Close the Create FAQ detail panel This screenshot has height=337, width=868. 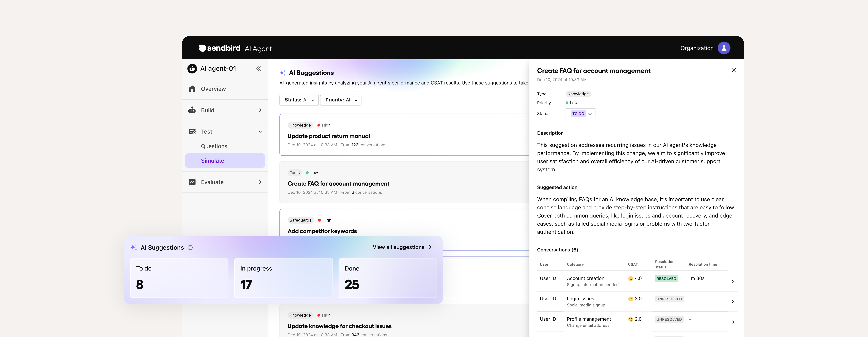(x=734, y=70)
